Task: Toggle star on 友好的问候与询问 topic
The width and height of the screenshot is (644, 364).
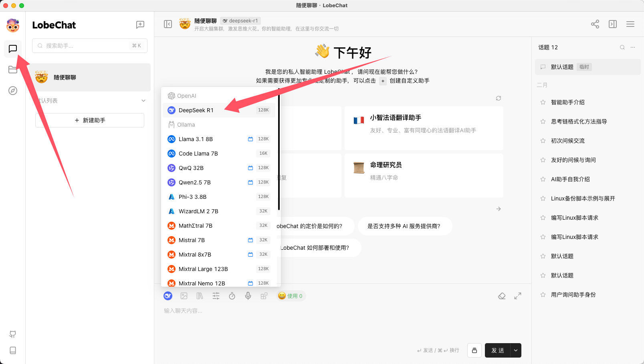Action: (x=543, y=160)
